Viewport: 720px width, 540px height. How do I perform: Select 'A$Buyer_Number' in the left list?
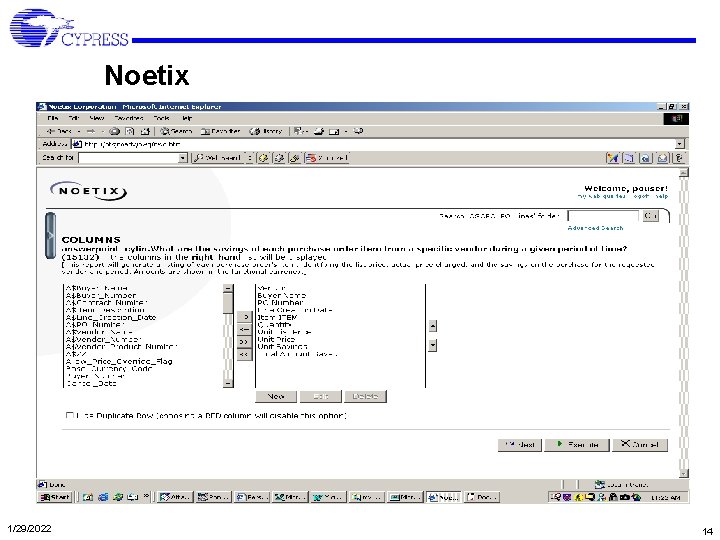pyautogui.click(x=101, y=296)
